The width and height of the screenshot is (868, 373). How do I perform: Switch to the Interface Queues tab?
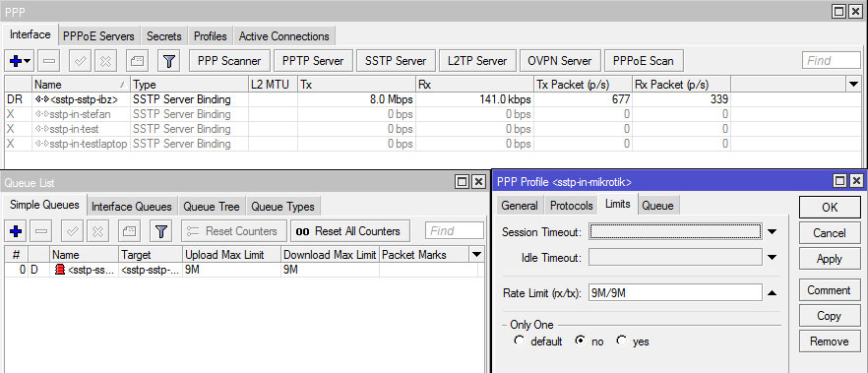pyautogui.click(x=132, y=207)
